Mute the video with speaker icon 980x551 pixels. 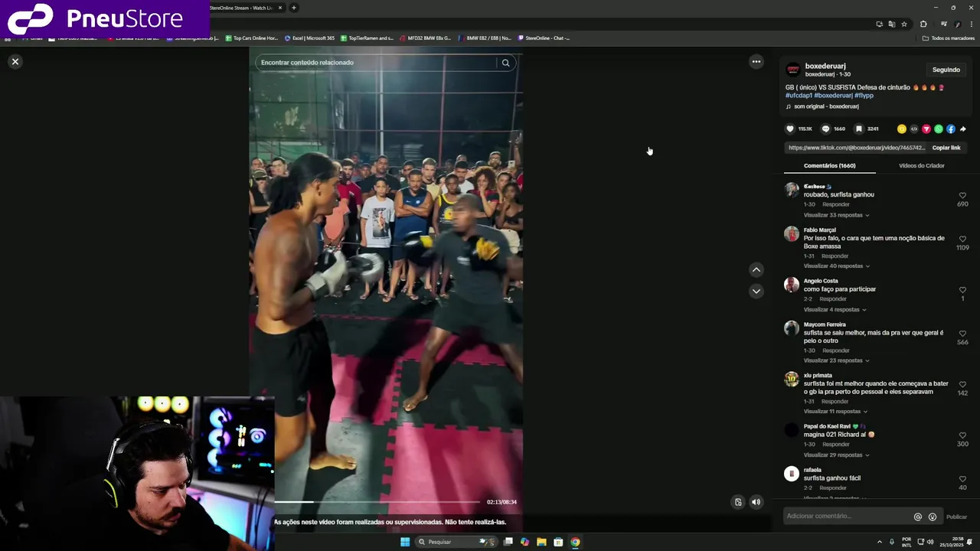click(x=756, y=502)
